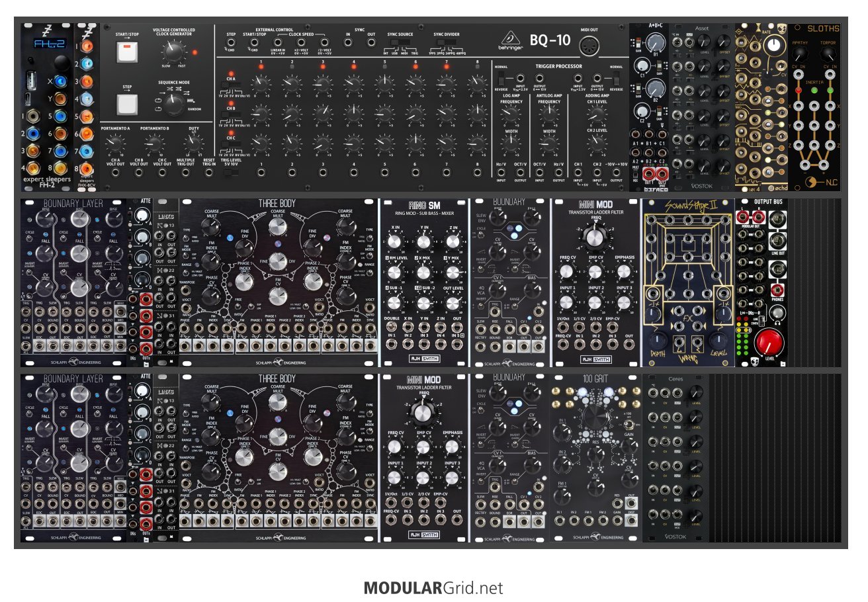
Task: Adjust the Portamento A knob on BQ-10
Action: point(114,143)
